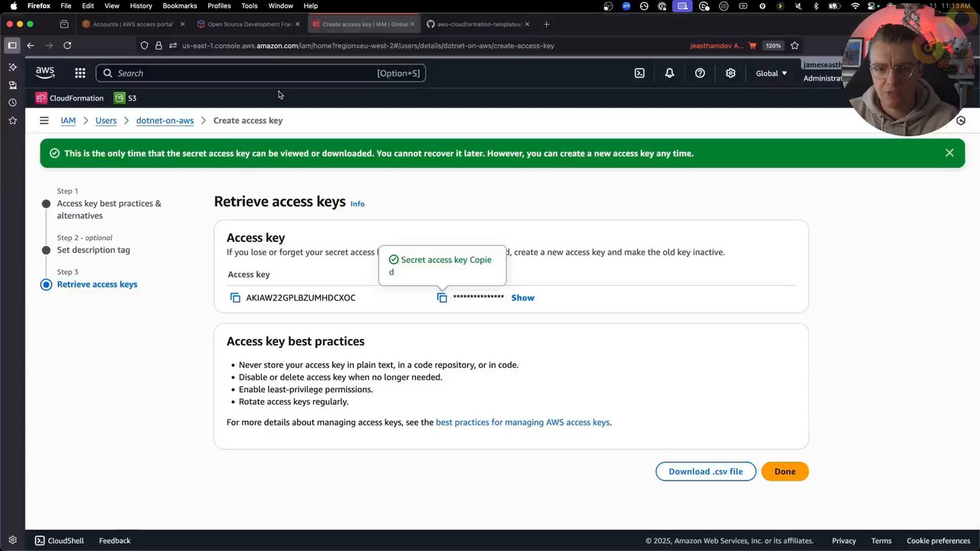Open the Global region dropdown
The image size is (980, 551).
tap(771, 73)
